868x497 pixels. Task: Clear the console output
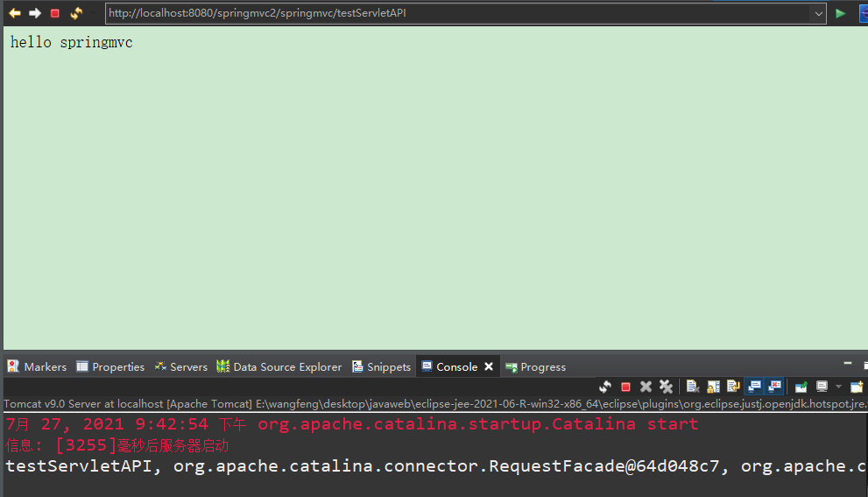693,387
